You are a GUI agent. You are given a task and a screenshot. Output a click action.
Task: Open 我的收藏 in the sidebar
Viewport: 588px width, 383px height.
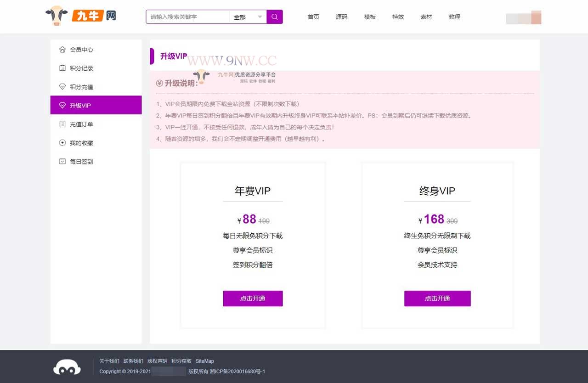click(96, 143)
